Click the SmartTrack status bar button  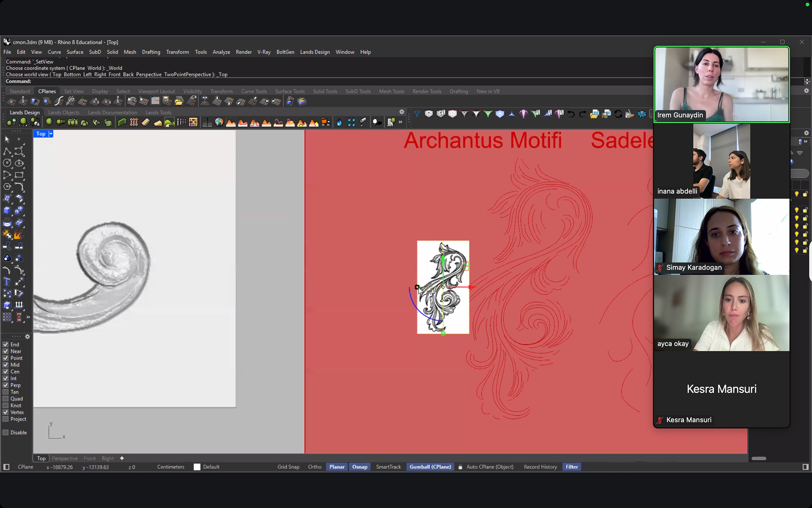(x=388, y=467)
